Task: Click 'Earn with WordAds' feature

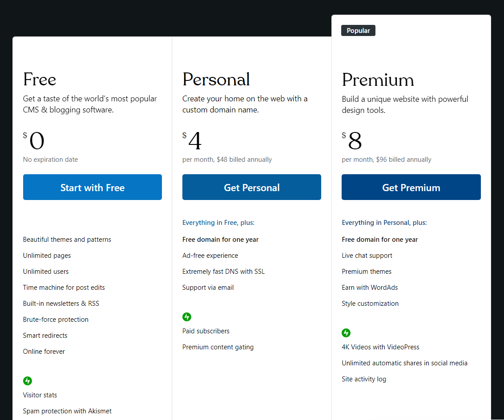Action: pyautogui.click(x=370, y=288)
